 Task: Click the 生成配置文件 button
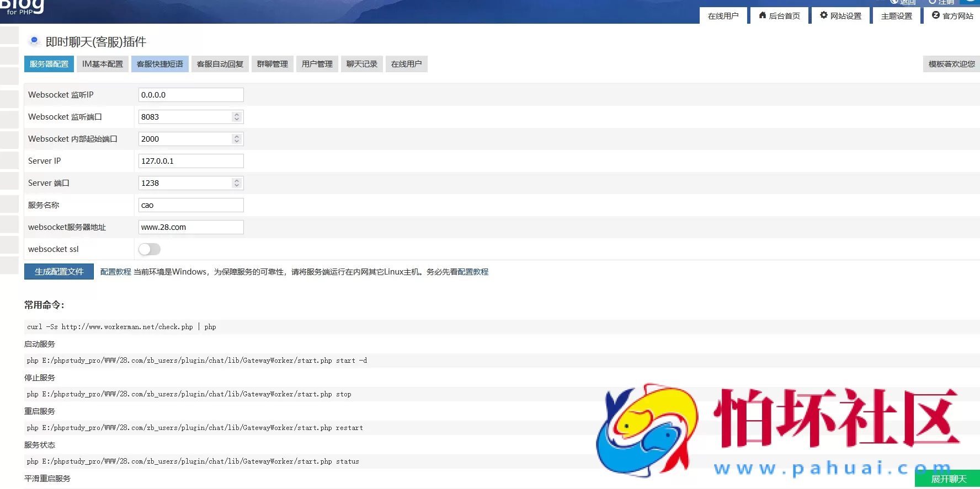(59, 272)
